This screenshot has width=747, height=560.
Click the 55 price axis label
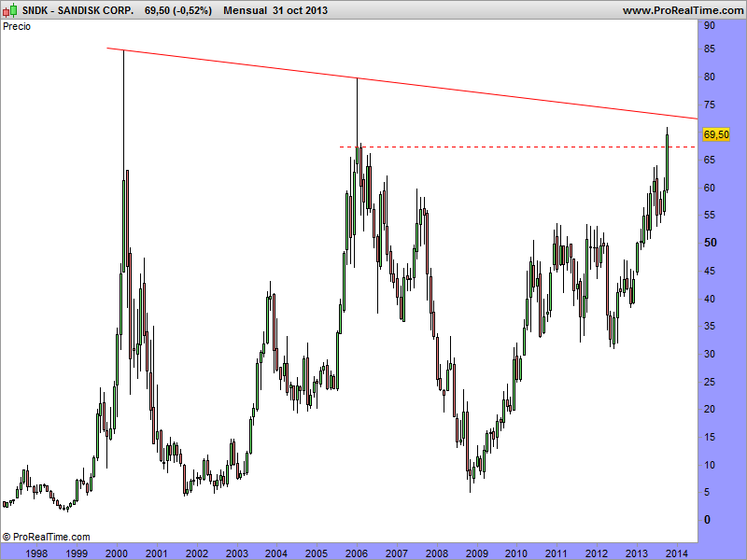(x=710, y=215)
